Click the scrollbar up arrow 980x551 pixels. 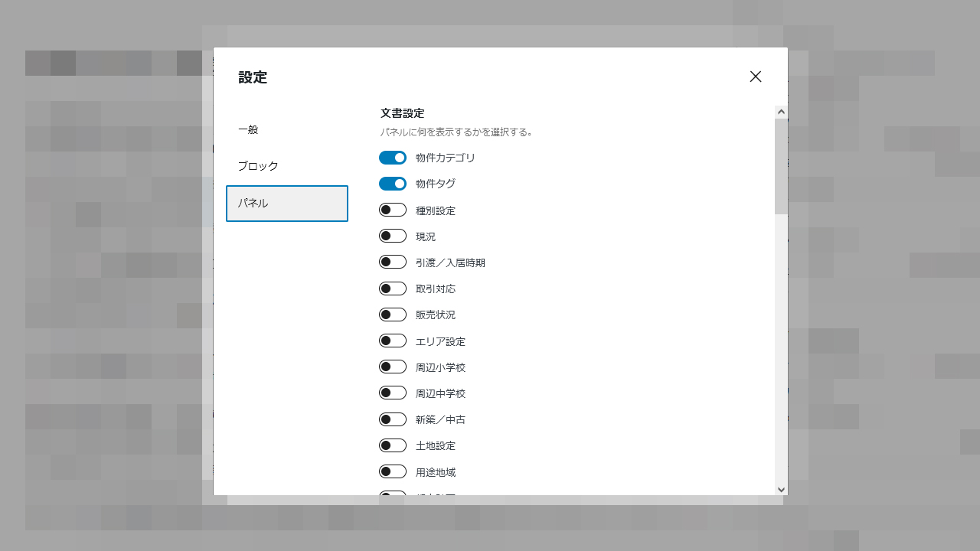tap(781, 112)
